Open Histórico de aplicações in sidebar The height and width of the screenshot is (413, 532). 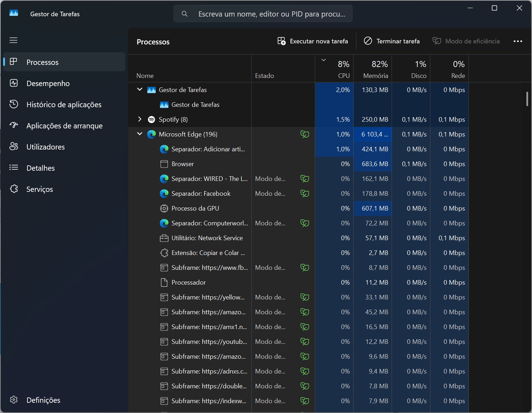tap(64, 105)
